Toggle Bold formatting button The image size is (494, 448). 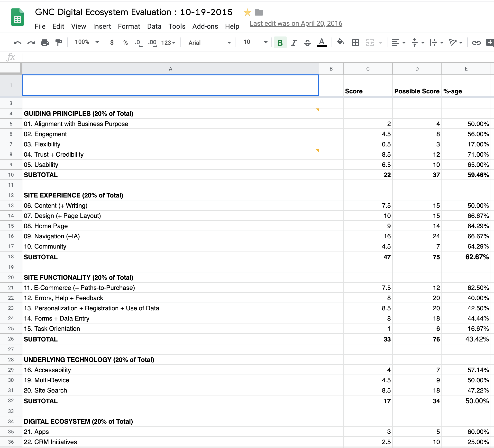pos(280,43)
